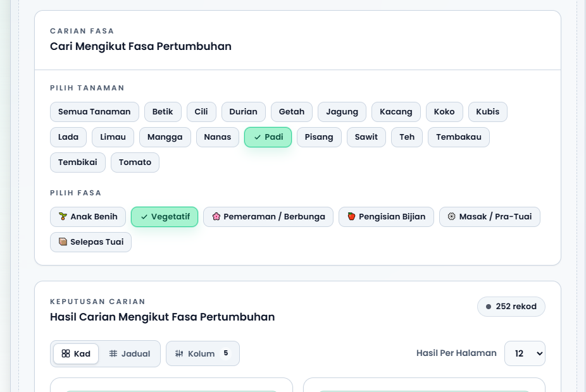Viewport: 586px width, 392px height.
Task: Click the PILIH FASA label
Action: tap(76, 193)
